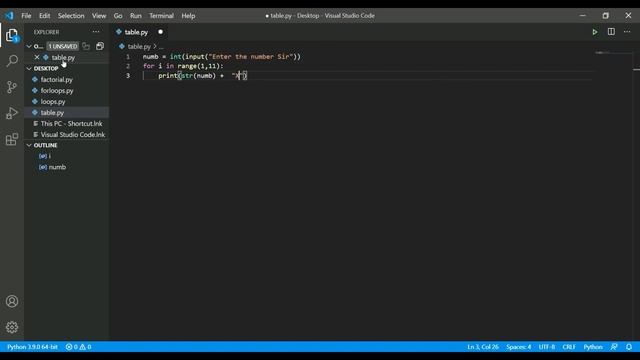Open factorial.py in the file tree
This screenshot has height=360, width=640.
57,80
